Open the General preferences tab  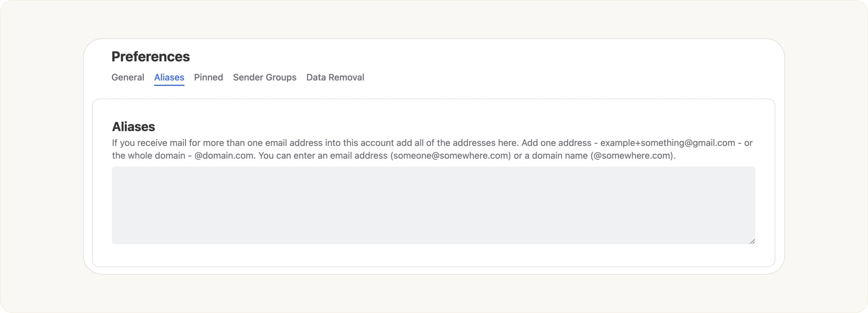(x=128, y=77)
